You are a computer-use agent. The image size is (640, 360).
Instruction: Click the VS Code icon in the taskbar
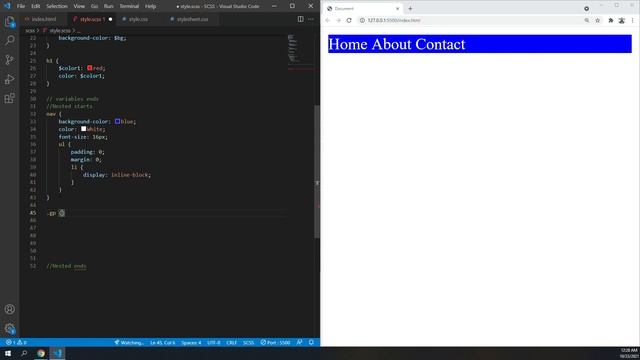(57, 353)
